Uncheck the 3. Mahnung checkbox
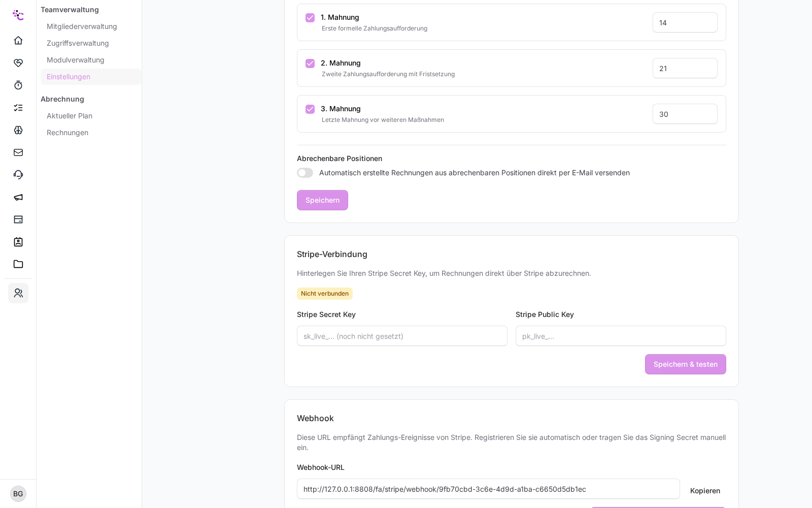 [x=310, y=109]
